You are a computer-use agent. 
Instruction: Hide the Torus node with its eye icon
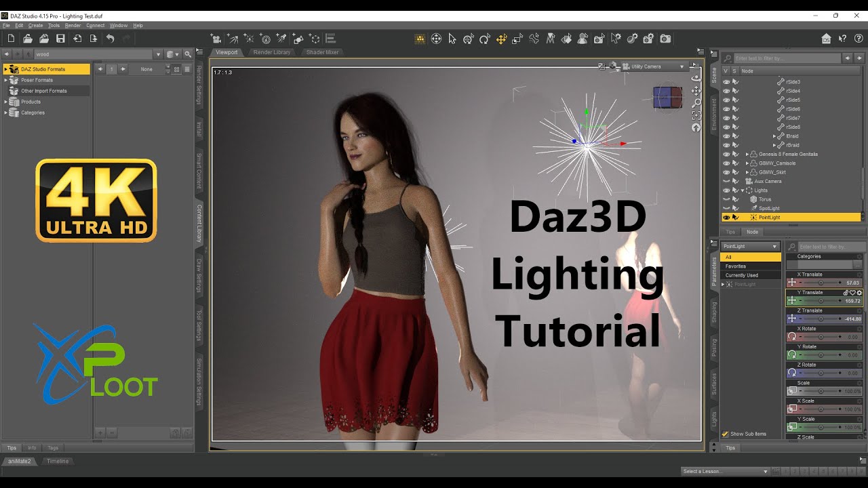point(726,199)
